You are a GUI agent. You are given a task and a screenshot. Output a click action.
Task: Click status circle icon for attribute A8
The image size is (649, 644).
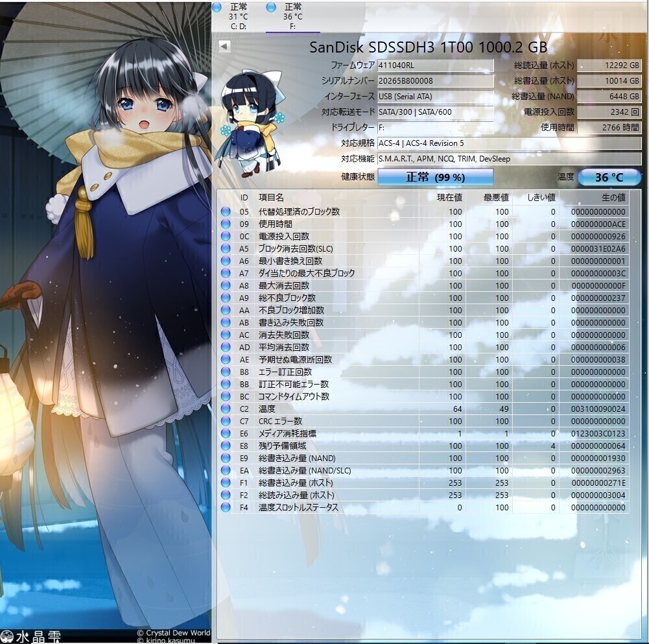click(226, 285)
